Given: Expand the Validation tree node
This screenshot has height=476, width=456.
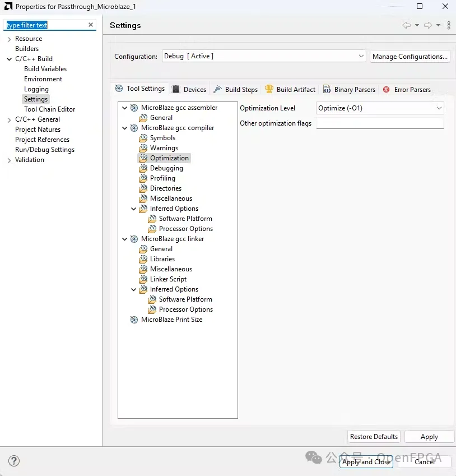Looking at the screenshot, I should 9,160.
